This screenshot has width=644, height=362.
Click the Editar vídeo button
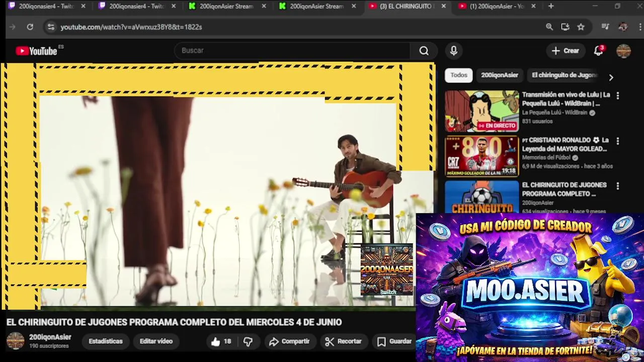[156, 341]
